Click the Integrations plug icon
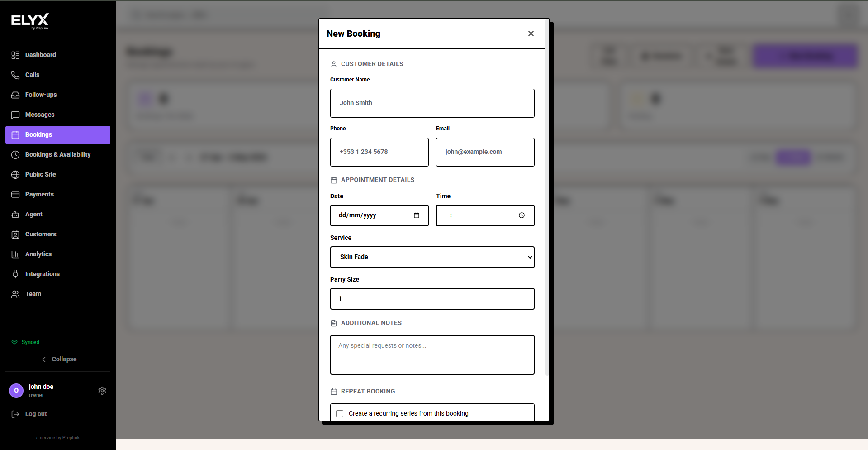The image size is (868, 450). (x=15, y=274)
